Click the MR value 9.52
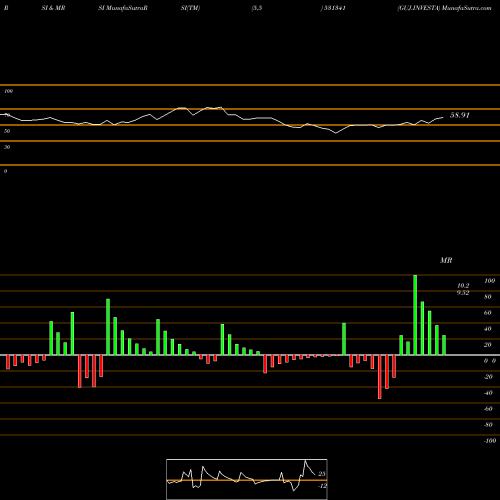 click(463, 293)
